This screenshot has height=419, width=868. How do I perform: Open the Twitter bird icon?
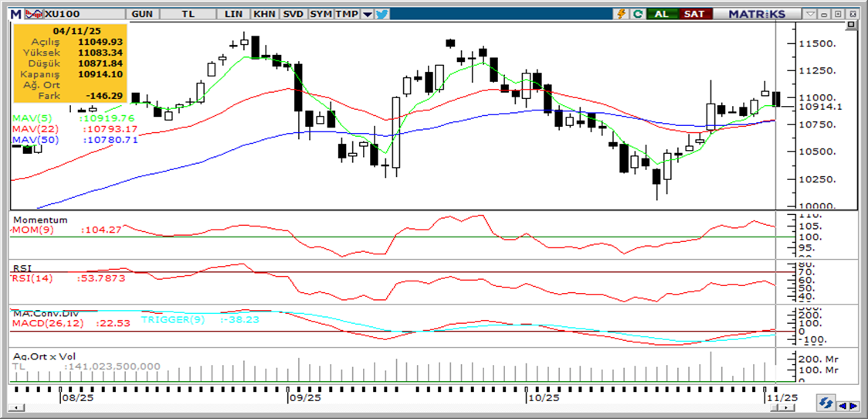[383, 14]
